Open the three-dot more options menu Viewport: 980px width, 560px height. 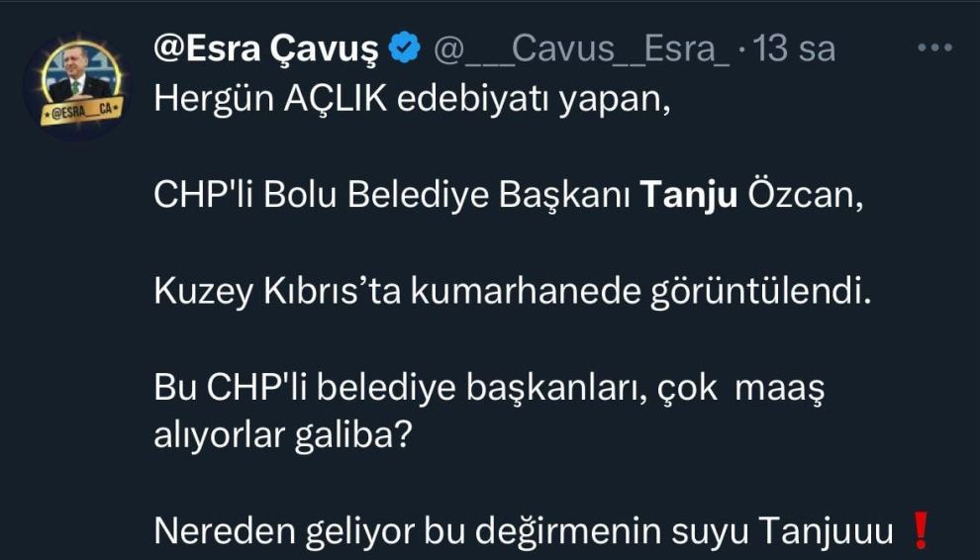pos(934,47)
